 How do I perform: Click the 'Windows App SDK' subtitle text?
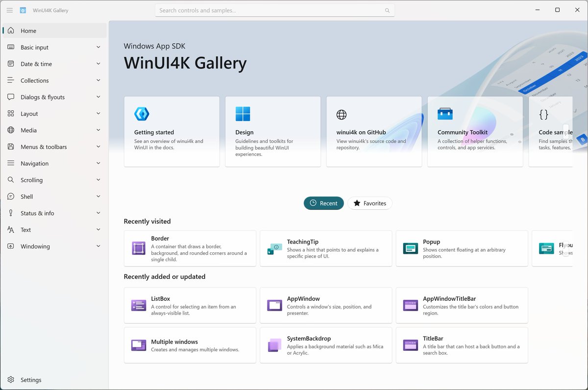point(154,46)
